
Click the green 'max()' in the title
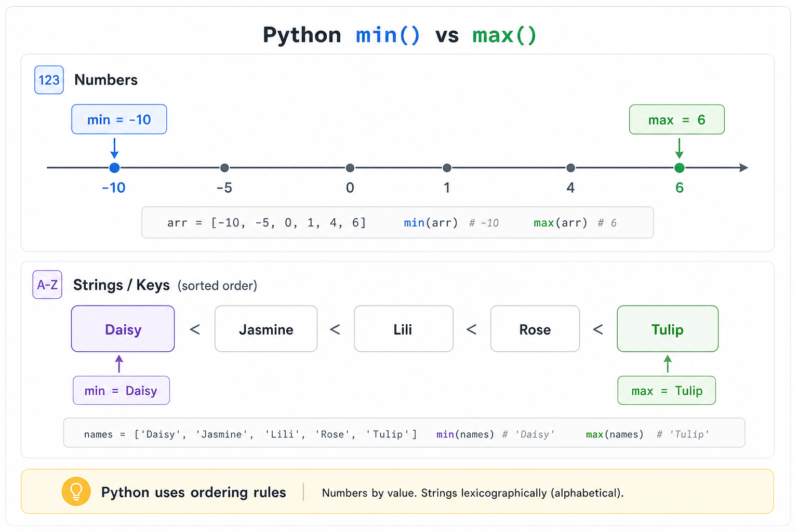pos(504,35)
